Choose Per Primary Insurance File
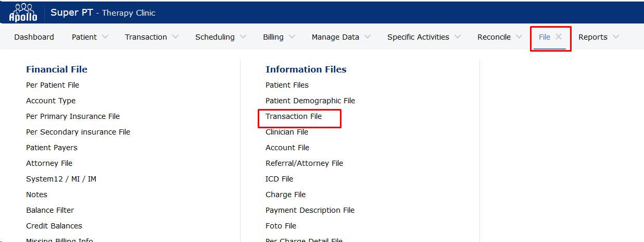 coord(73,116)
